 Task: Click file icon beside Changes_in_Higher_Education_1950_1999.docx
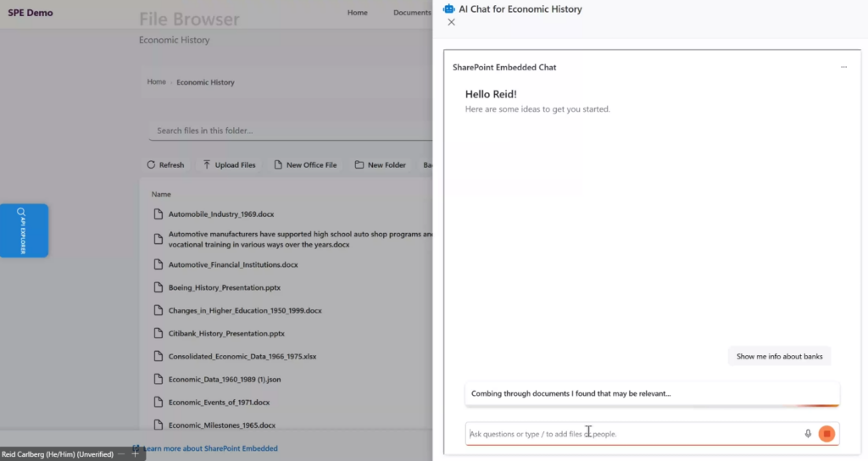point(159,310)
